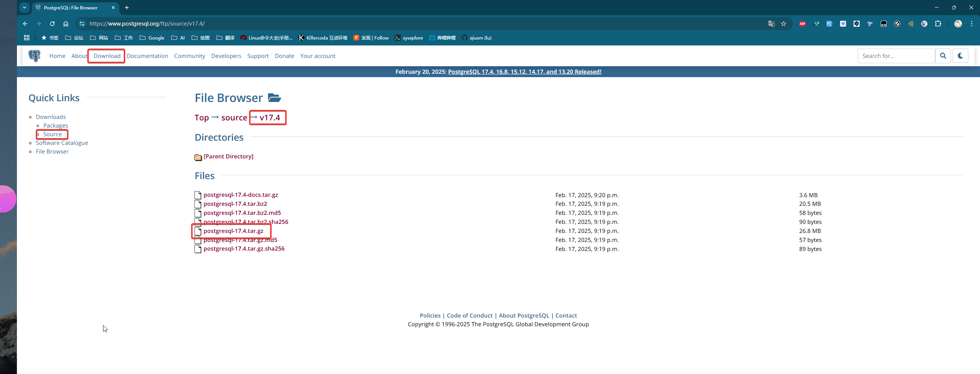Open the Parent Directory link

[x=228, y=157]
